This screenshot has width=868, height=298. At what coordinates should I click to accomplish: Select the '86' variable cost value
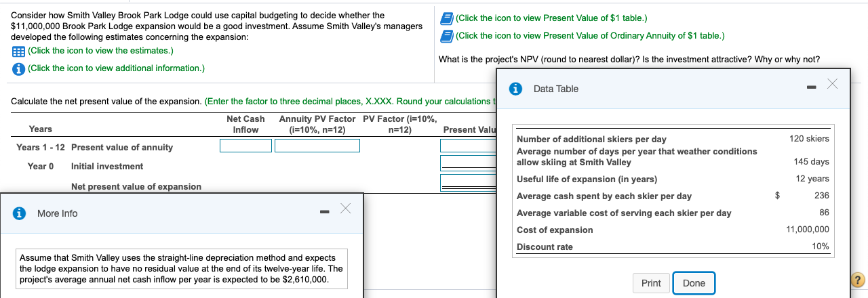pyautogui.click(x=824, y=213)
